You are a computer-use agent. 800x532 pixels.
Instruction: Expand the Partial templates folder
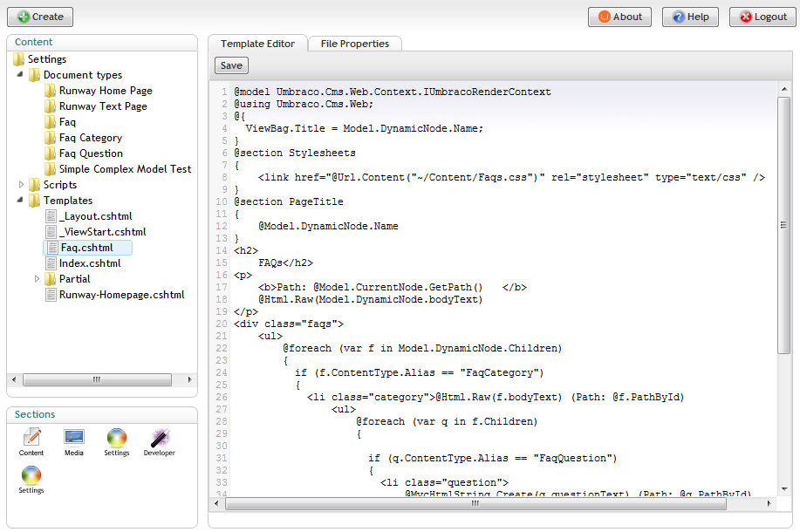(x=37, y=278)
